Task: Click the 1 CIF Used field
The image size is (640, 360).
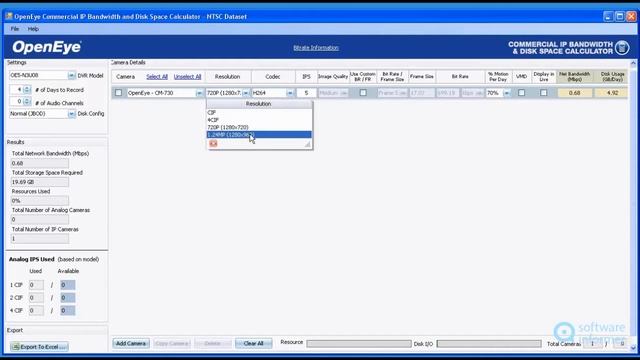Action: 36,285
